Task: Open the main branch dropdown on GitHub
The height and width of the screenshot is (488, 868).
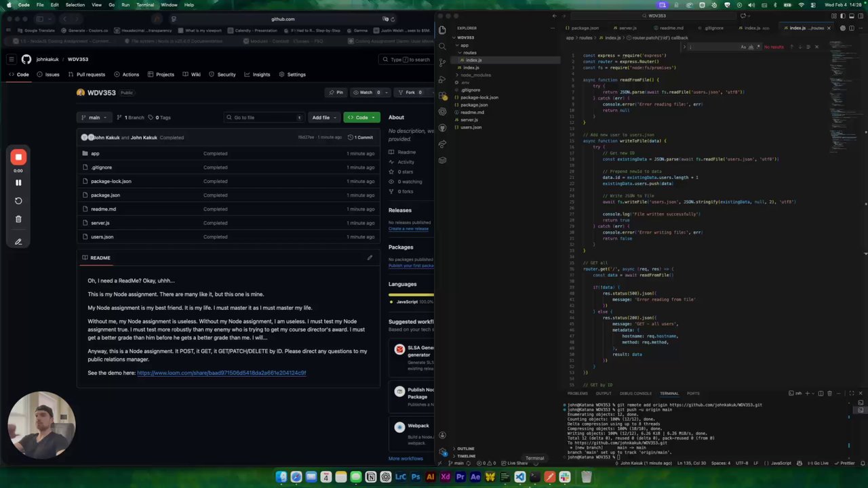Action: tap(94, 117)
